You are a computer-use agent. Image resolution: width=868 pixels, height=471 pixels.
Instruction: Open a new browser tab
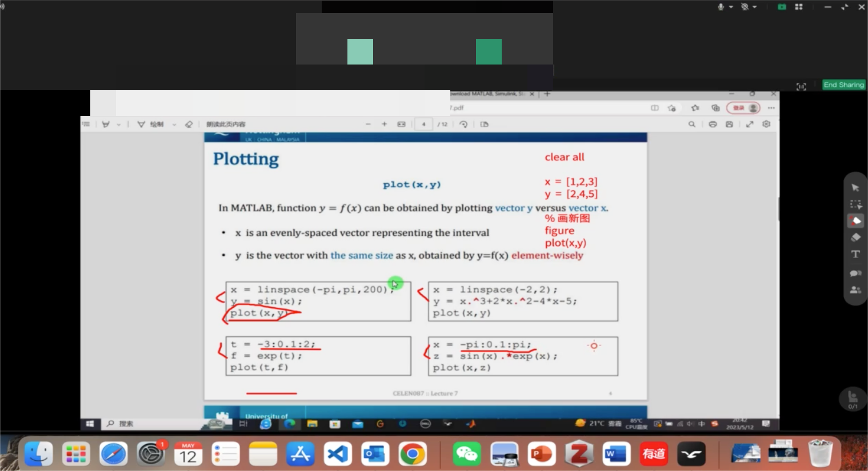(x=547, y=94)
